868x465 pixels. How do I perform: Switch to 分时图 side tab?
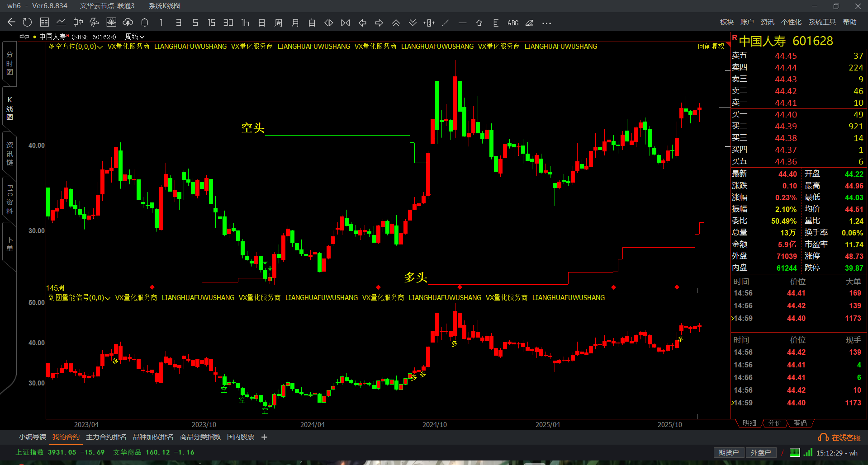click(9, 63)
